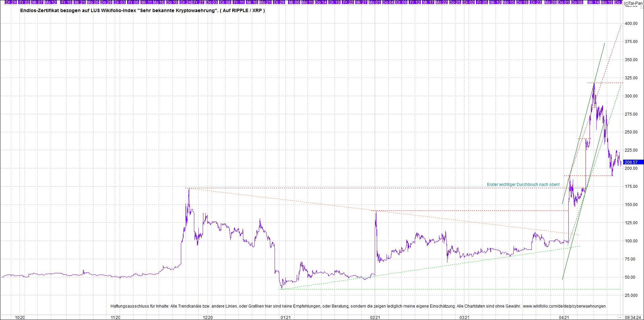
Task: Click the 25.00 price axis label
Action: pyautogui.click(x=631, y=295)
